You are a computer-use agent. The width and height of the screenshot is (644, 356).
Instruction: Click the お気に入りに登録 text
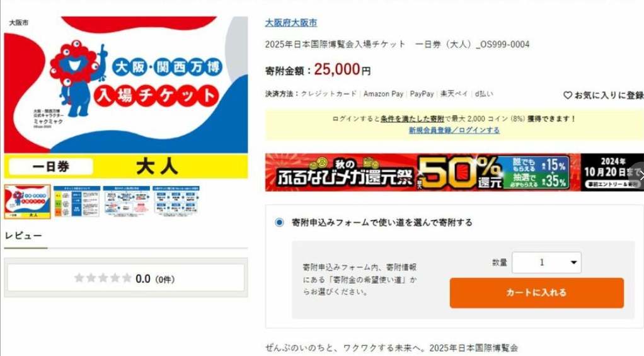click(x=609, y=95)
